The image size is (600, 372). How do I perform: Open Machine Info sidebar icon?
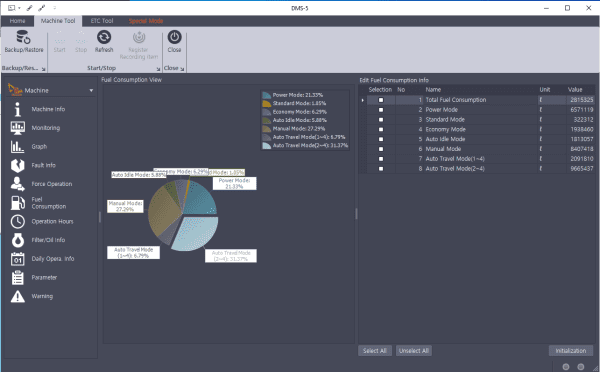(17, 109)
